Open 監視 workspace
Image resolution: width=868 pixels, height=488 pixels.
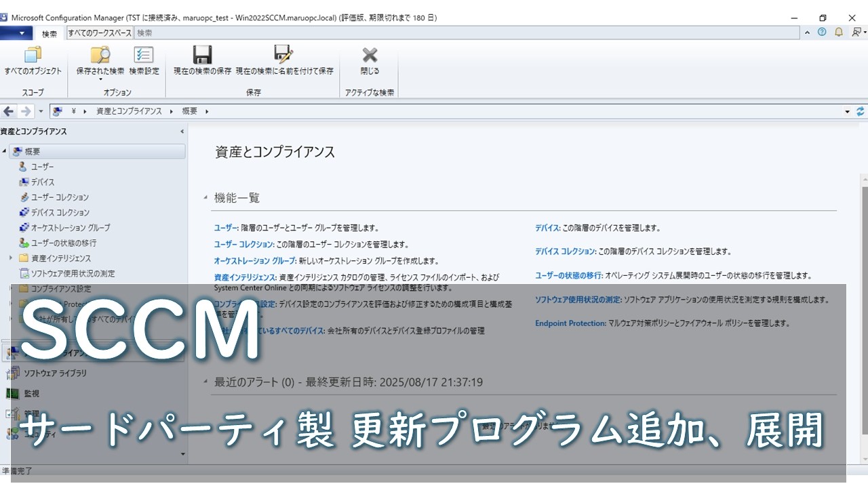tap(31, 393)
